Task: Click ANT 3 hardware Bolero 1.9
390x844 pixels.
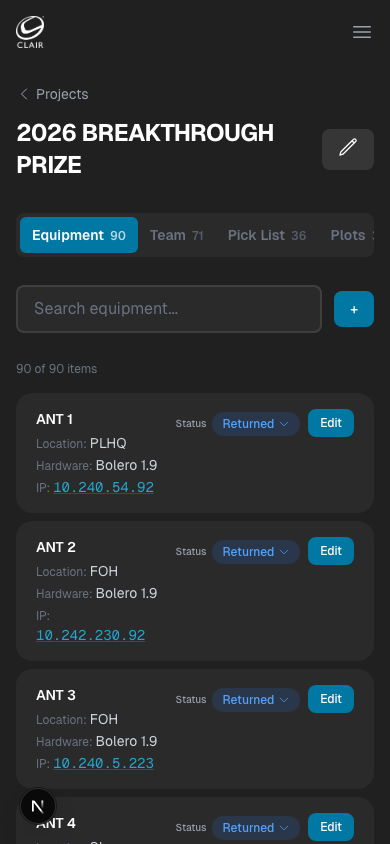Action: 126,742
